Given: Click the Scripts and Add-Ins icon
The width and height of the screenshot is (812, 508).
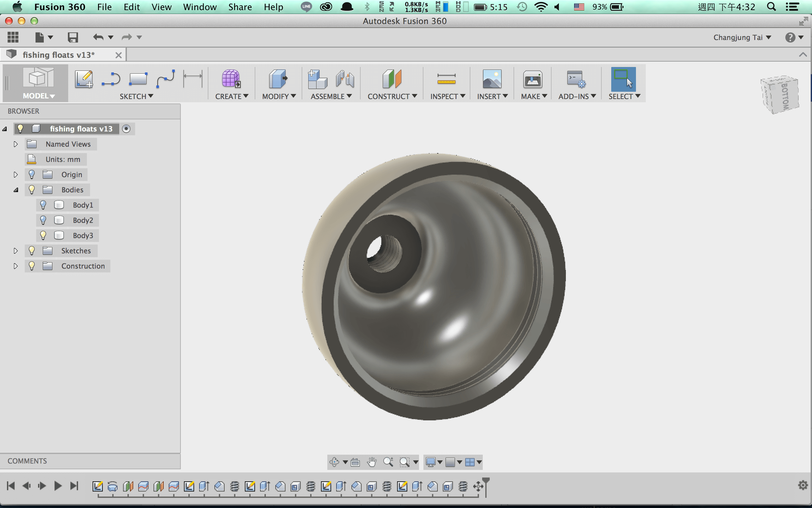Looking at the screenshot, I should point(576,79).
